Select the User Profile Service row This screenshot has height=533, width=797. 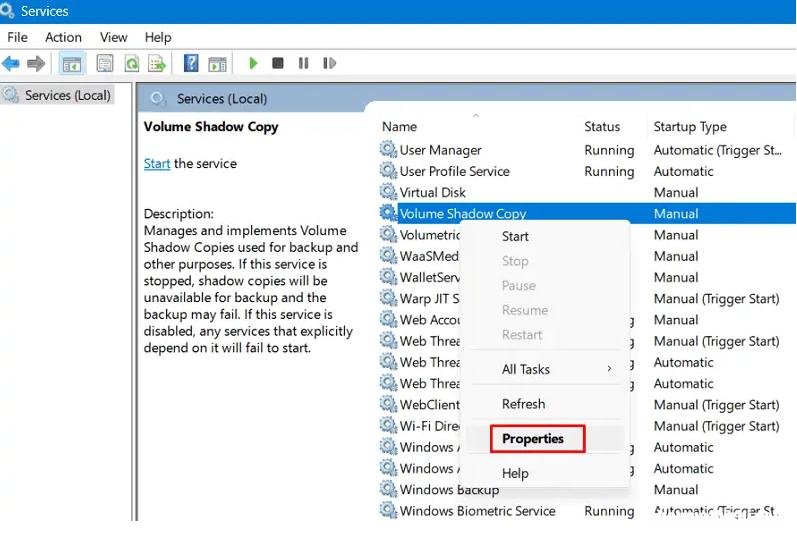pyautogui.click(x=587, y=171)
